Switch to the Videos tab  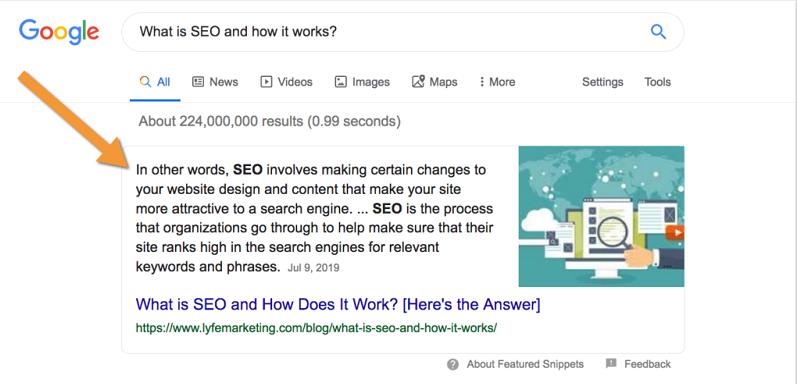(x=287, y=82)
